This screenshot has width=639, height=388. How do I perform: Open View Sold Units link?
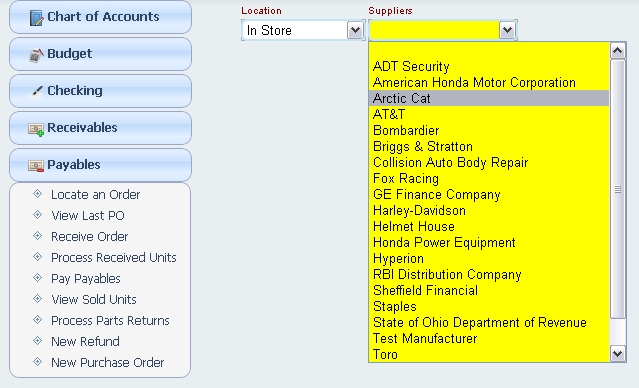click(94, 300)
